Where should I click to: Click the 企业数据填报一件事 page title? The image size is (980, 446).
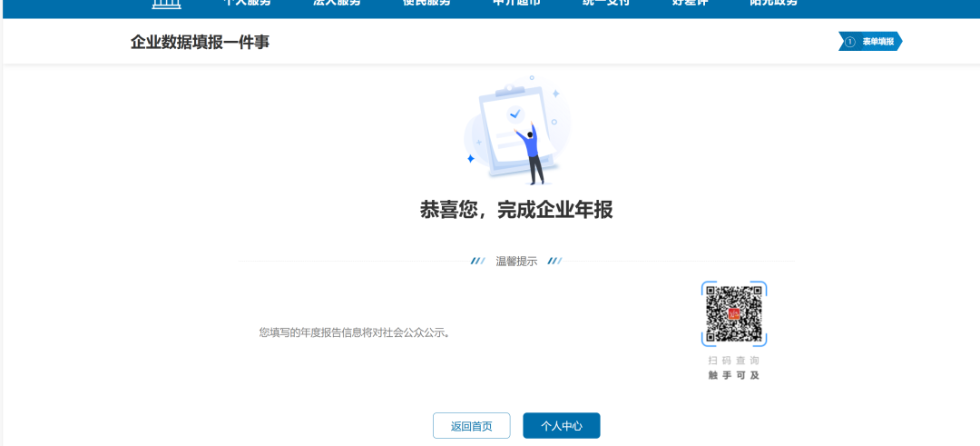[x=200, y=43]
